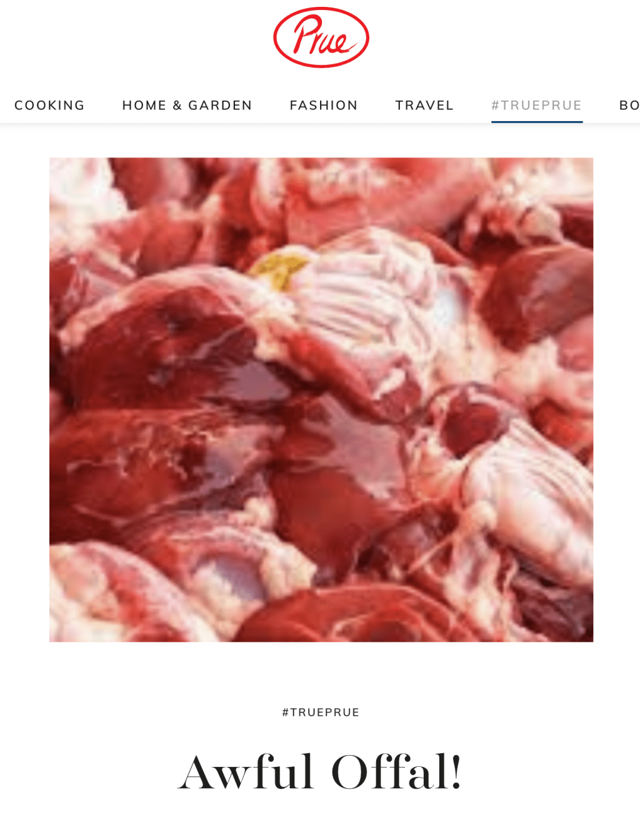Click the word Offal in the headline
This screenshot has height=840, width=640.
[390, 772]
